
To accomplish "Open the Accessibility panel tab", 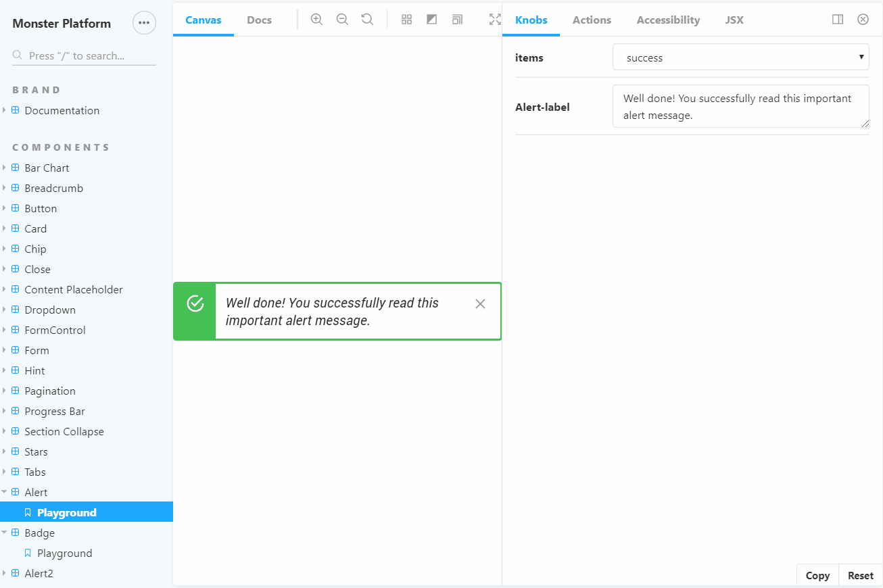I will coord(667,20).
